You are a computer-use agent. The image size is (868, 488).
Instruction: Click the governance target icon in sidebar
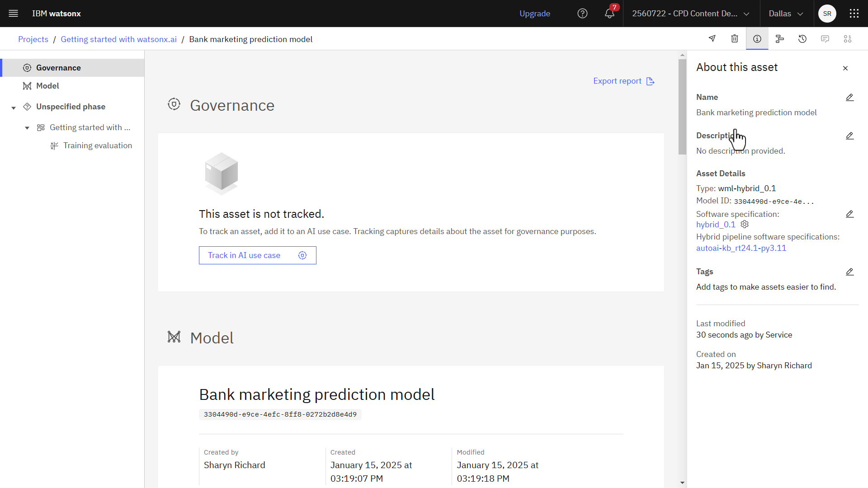pos(27,67)
